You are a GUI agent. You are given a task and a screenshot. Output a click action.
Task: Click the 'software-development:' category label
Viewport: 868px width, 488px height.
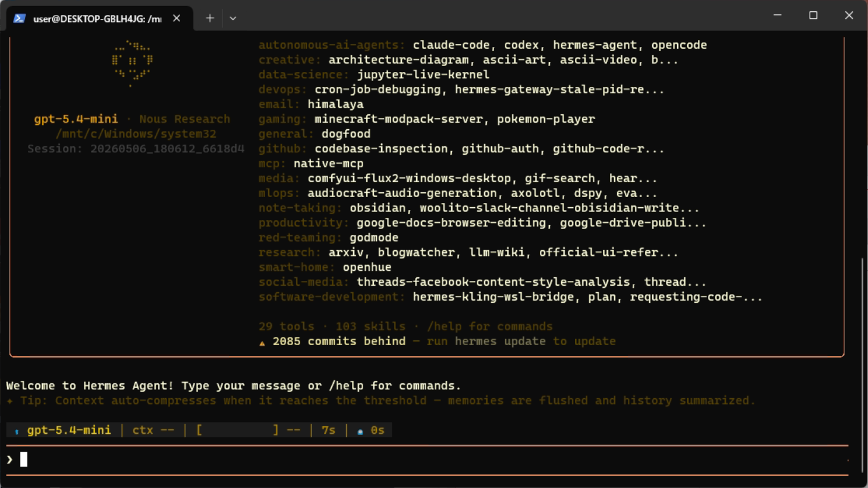[332, 297]
